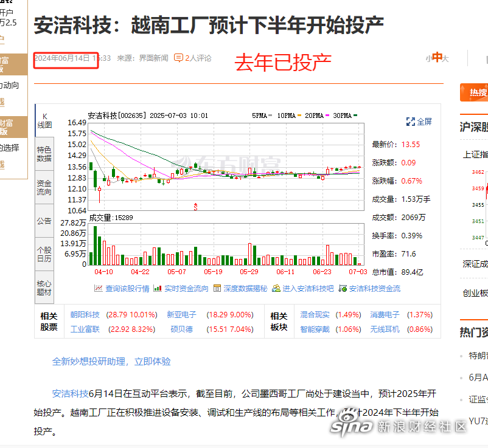Open the 安洁科技资金流 link
This screenshot has height=448, width=488.
(x=375, y=289)
